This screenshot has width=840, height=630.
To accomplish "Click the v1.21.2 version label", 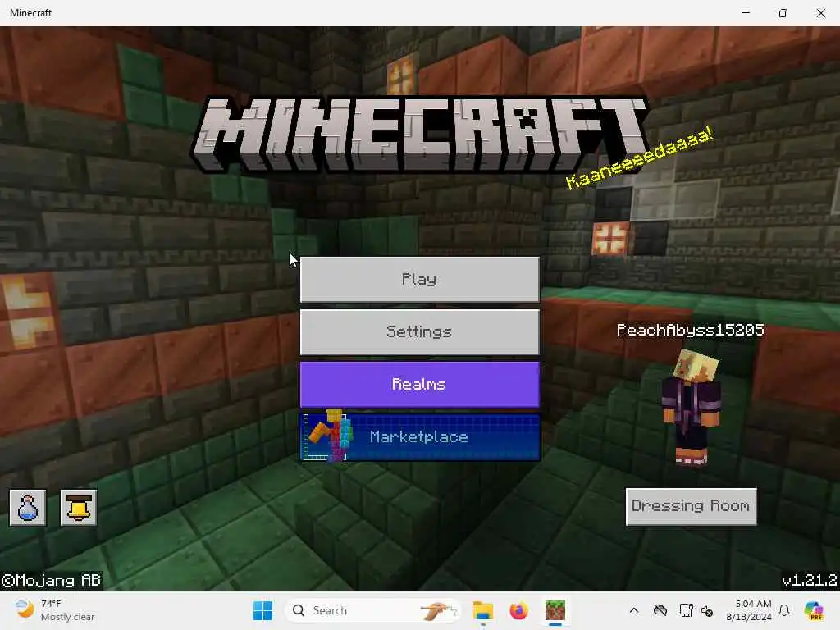I will tap(810, 580).
